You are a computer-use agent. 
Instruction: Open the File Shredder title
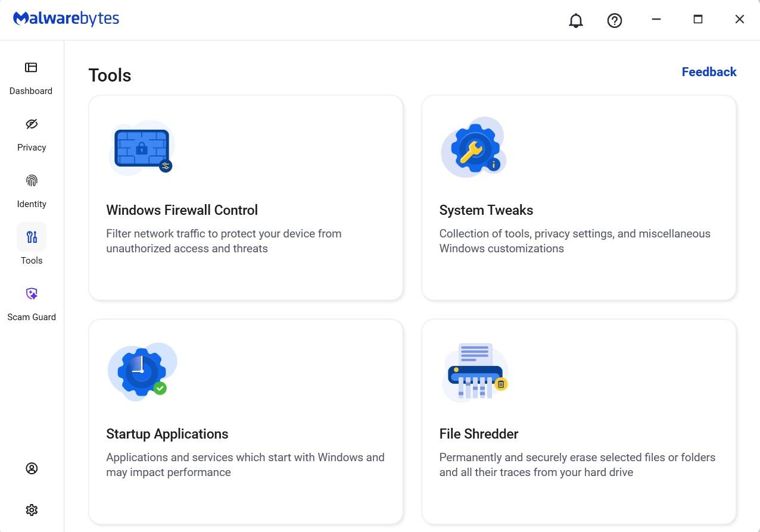coord(479,434)
